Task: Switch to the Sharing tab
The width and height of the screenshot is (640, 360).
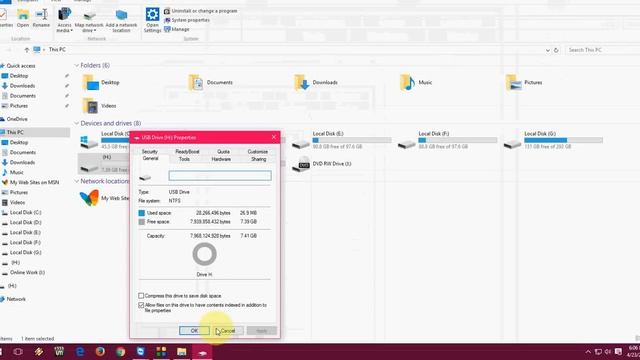Action: tap(259, 159)
